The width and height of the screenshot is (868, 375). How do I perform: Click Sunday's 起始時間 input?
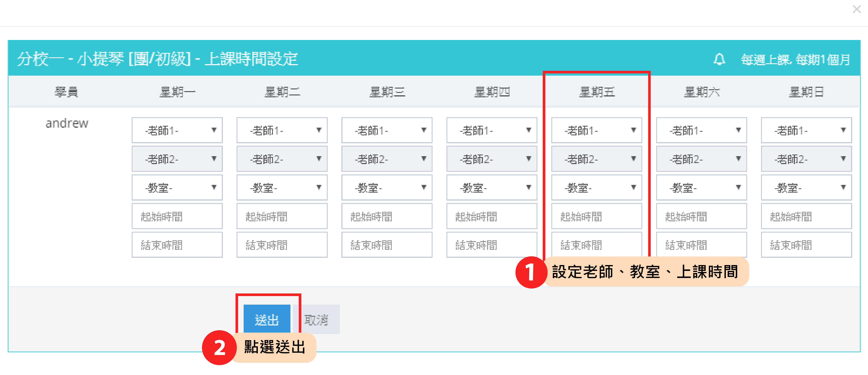coord(806,216)
